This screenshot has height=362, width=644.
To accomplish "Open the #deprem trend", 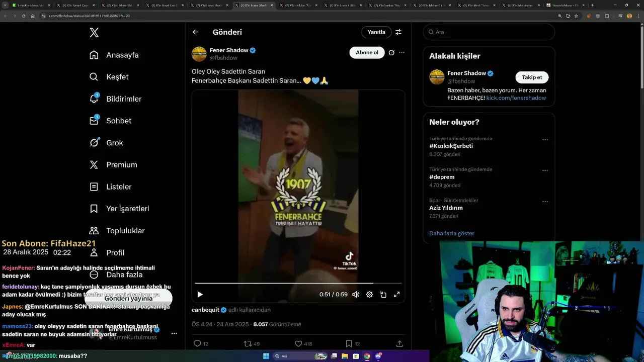I will pos(442,177).
